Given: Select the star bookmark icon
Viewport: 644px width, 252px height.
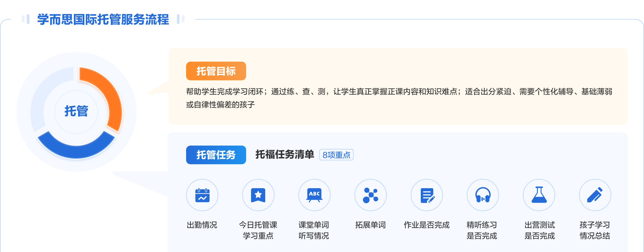Looking at the screenshot, I should click(258, 195).
